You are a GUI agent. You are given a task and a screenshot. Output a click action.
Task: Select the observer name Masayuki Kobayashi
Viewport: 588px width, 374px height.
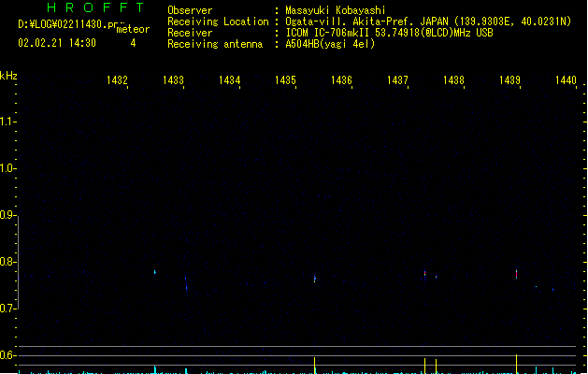click(336, 10)
